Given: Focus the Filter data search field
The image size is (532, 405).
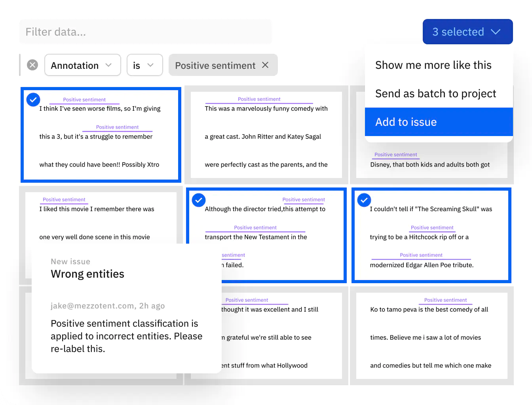Looking at the screenshot, I should pyautogui.click(x=145, y=32).
